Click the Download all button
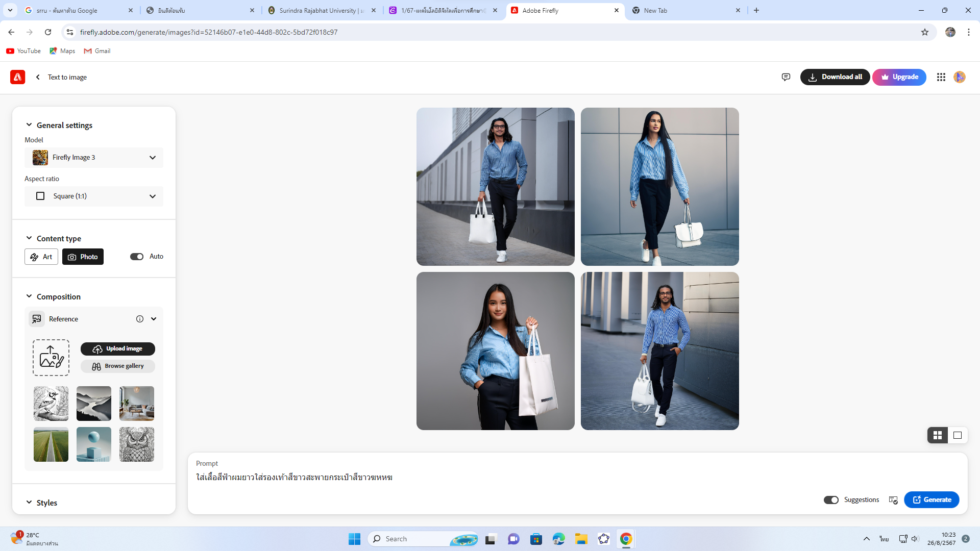980x551 pixels. pyautogui.click(x=835, y=77)
